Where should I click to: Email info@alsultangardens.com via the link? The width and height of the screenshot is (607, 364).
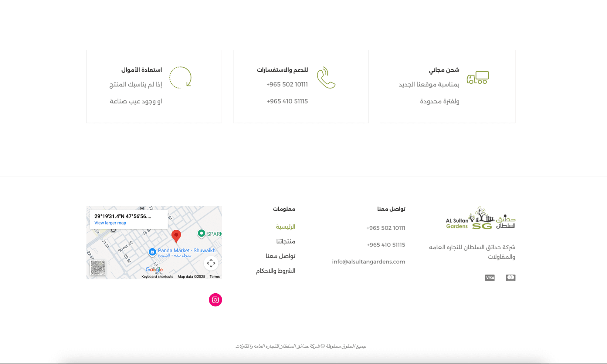tap(368, 261)
